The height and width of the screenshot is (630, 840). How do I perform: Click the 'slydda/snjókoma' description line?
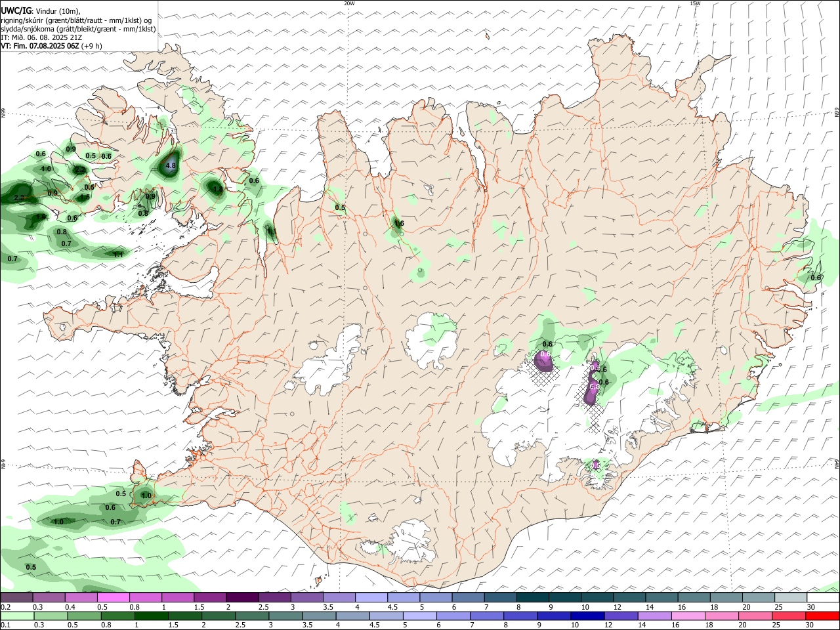click(x=78, y=29)
